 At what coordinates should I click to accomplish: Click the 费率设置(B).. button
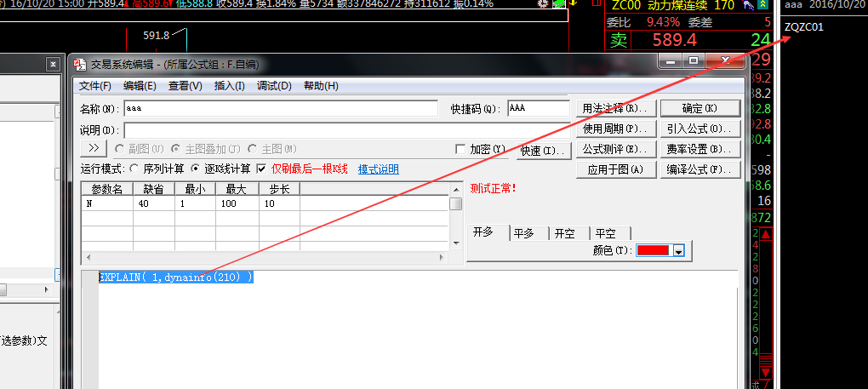[700, 149]
